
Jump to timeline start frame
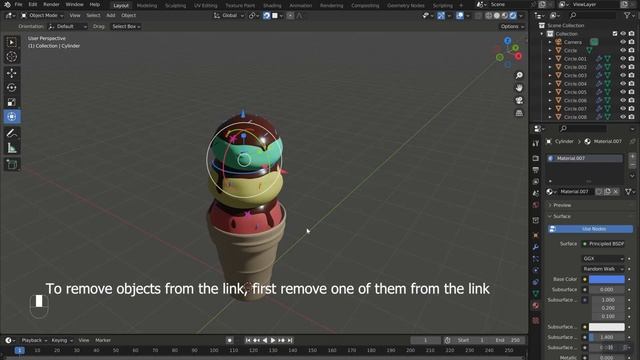248,340
